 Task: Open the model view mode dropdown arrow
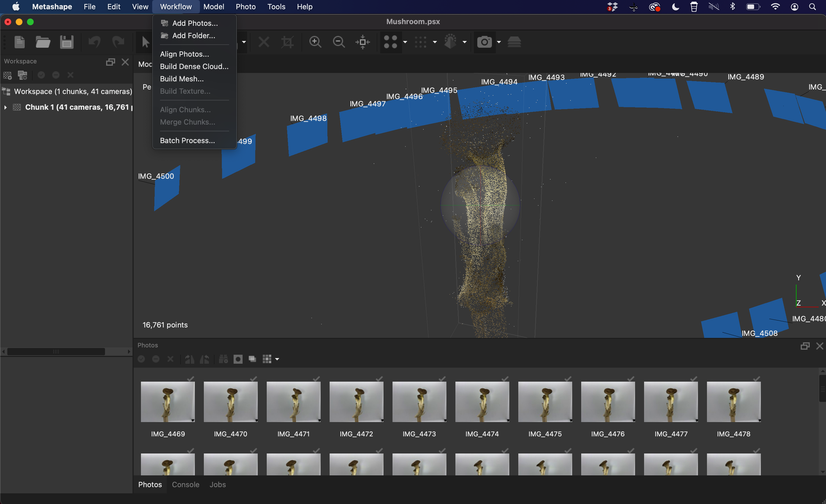(x=464, y=42)
